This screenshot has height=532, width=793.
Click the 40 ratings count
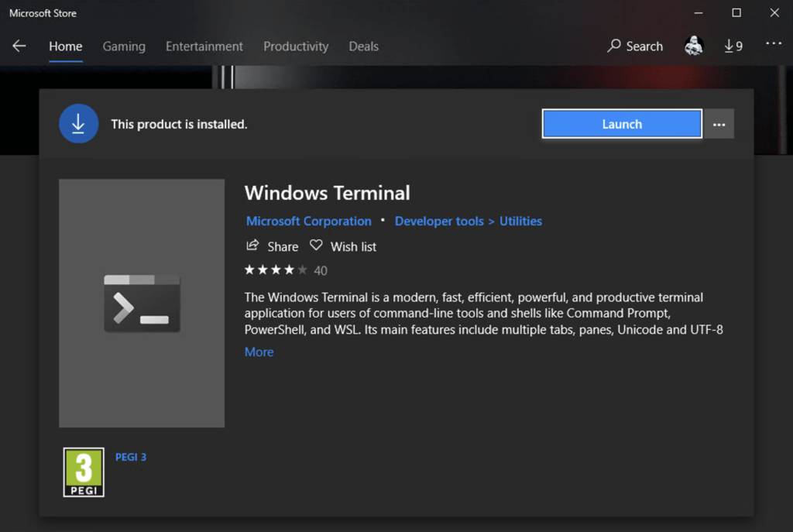coord(321,270)
